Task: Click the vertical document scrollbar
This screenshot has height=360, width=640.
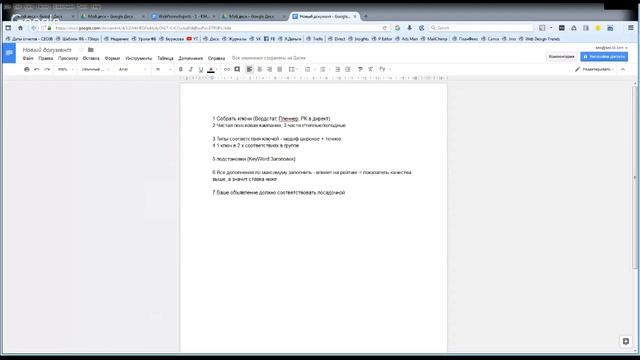Action: [635, 178]
